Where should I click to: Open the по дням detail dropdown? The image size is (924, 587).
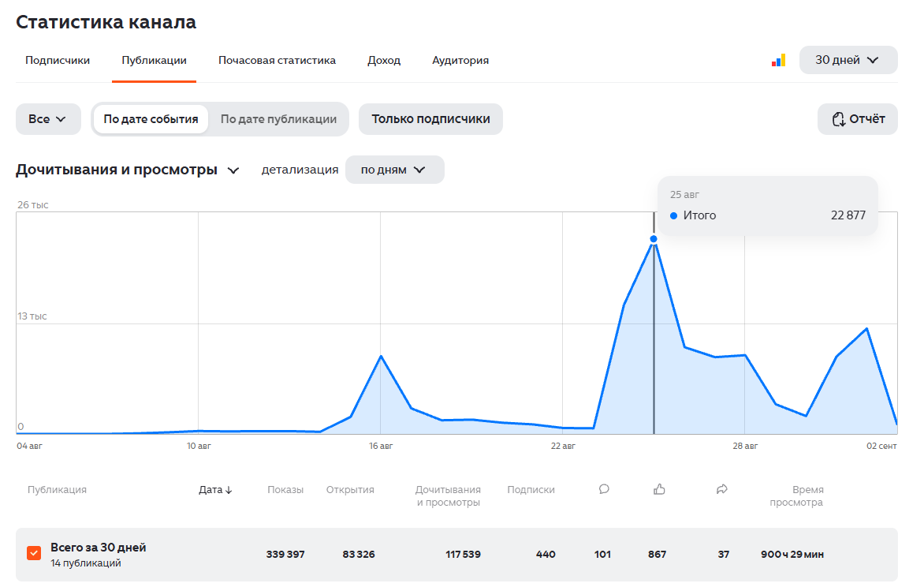tap(394, 170)
